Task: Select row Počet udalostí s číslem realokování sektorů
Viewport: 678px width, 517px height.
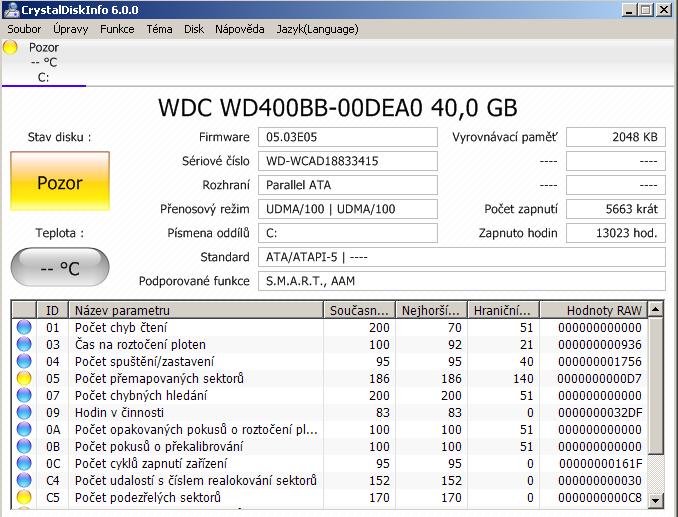Action: click(x=330, y=480)
